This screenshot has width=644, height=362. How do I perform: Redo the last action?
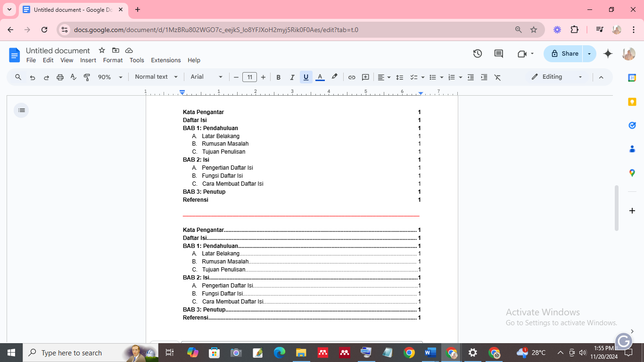click(x=46, y=77)
